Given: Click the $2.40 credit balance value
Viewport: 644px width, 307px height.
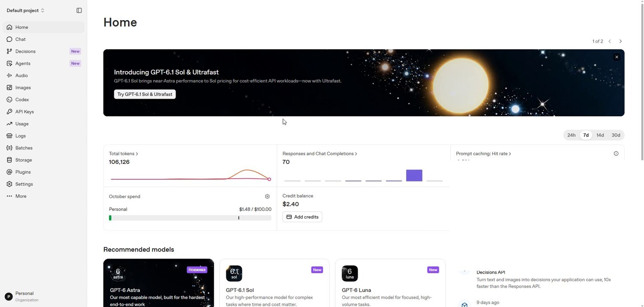Looking at the screenshot, I should 291,204.
